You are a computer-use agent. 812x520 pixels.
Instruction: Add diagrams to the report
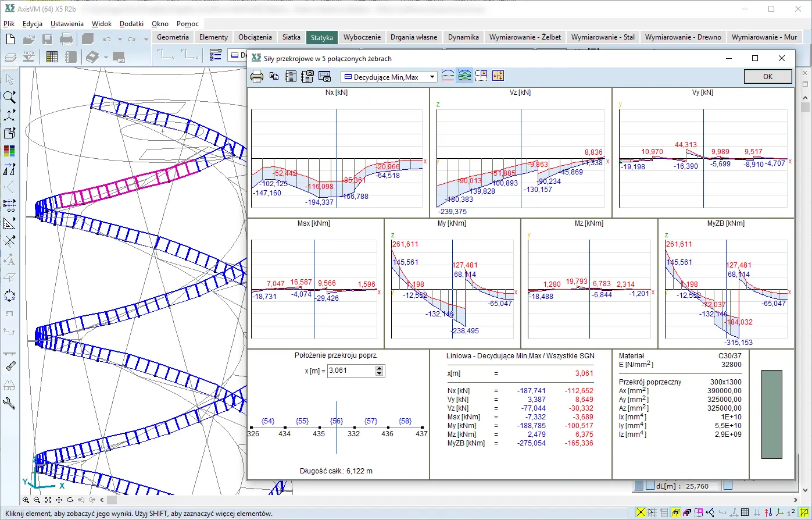coord(291,76)
